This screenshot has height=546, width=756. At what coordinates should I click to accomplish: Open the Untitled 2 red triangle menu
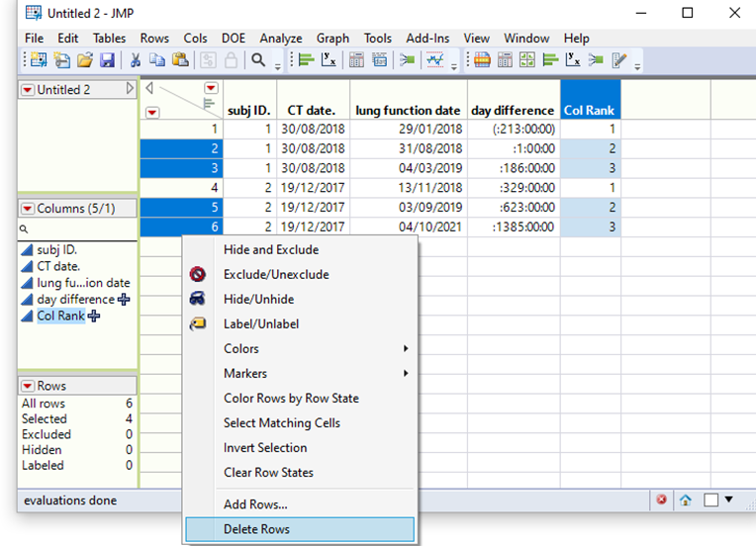pyautogui.click(x=28, y=90)
